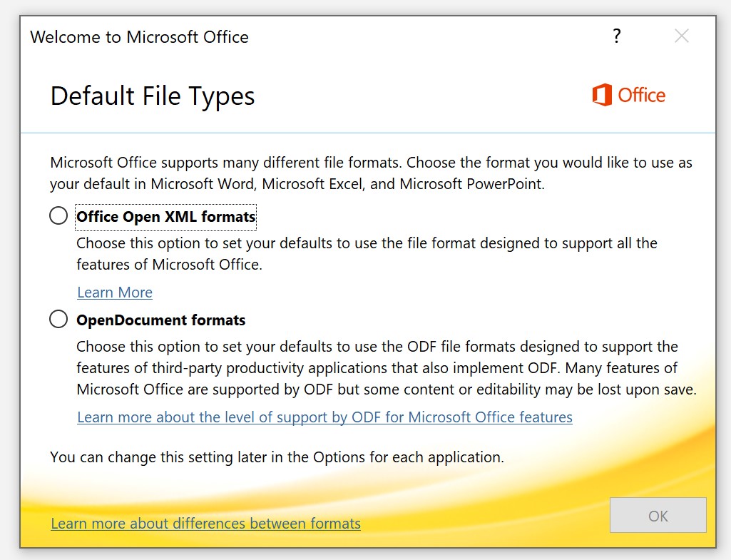The width and height of the screenshot is (731, 560).
Task: Click the "Default File Types" heading
Action: (x=153, y=96)
